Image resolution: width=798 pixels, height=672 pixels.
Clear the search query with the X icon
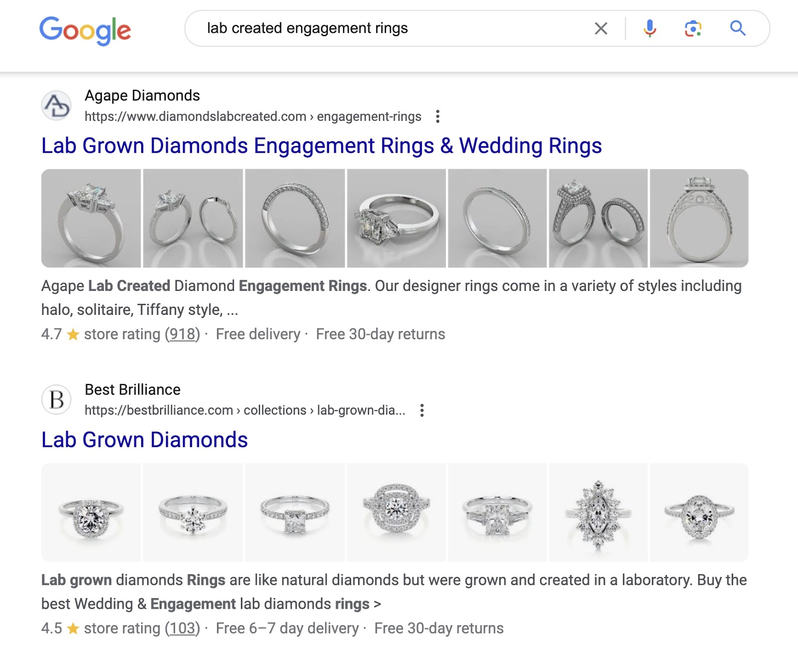[600, 28]
